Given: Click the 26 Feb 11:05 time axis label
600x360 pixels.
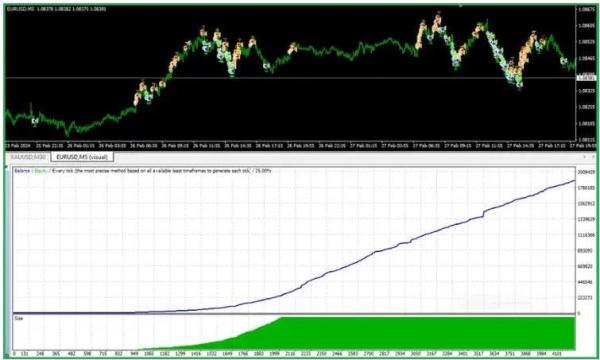Looking at the screenshot, I should pyautogui.click(x=206, y=146).
